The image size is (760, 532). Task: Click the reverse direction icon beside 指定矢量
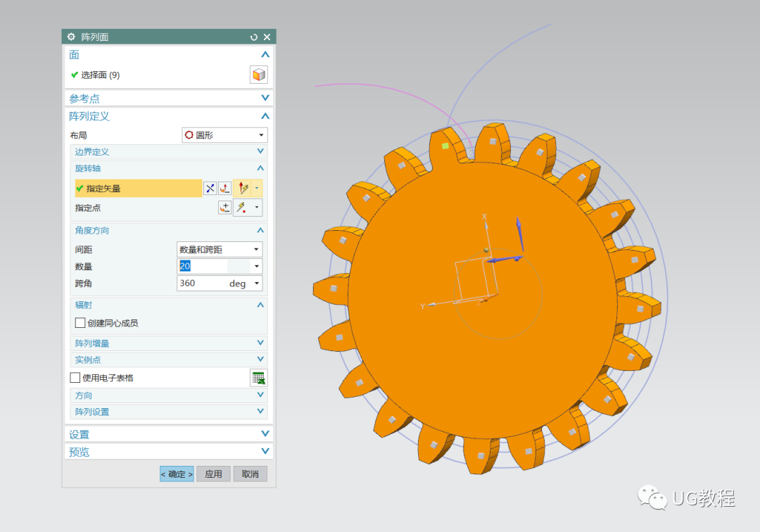210,188
